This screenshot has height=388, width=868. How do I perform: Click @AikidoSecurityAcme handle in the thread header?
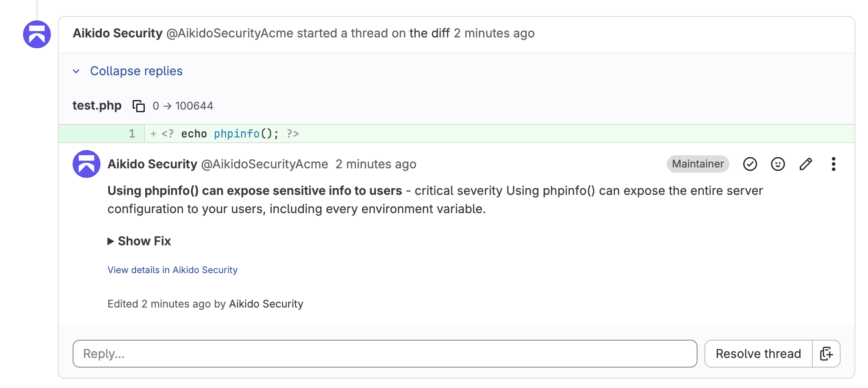click(x=230, y=33)
